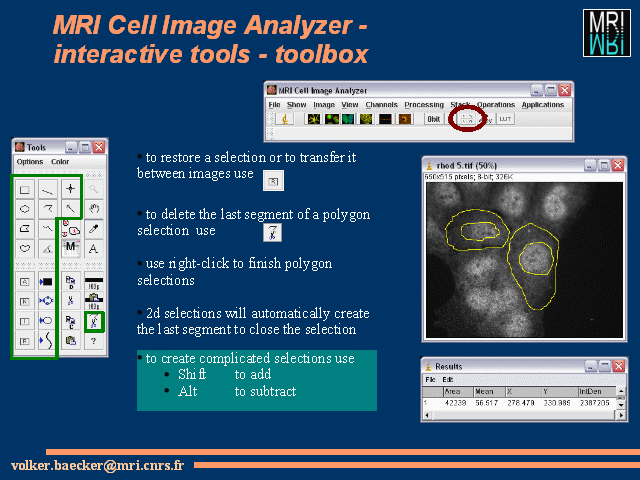Open the red and green cells thumbnail
640x480 pixels.
pos(331,119)
